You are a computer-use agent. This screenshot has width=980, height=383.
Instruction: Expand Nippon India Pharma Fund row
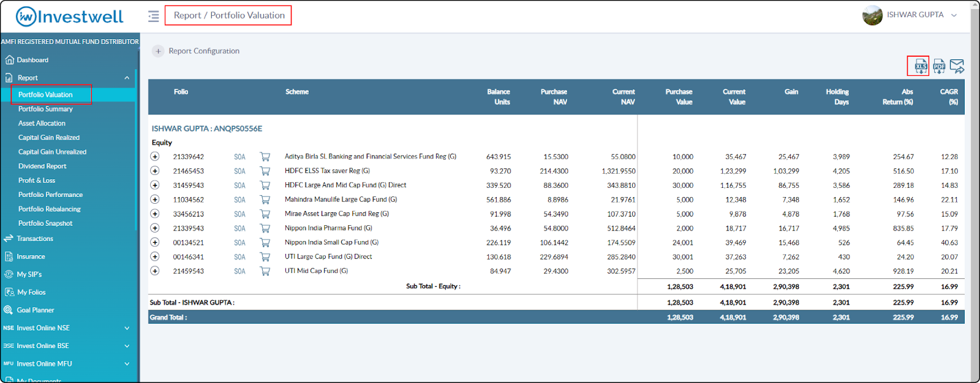click(x=155, y=228)
